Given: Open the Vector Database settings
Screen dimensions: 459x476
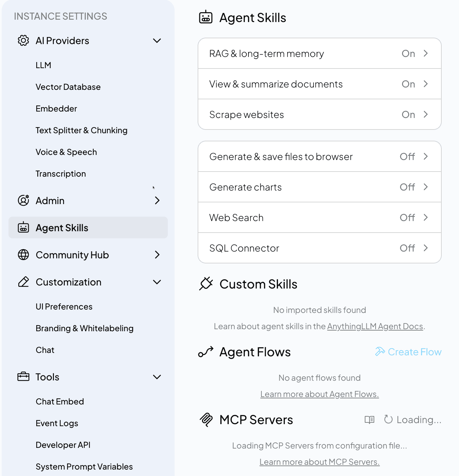Looking at the screenshot, I should (68, 87).
